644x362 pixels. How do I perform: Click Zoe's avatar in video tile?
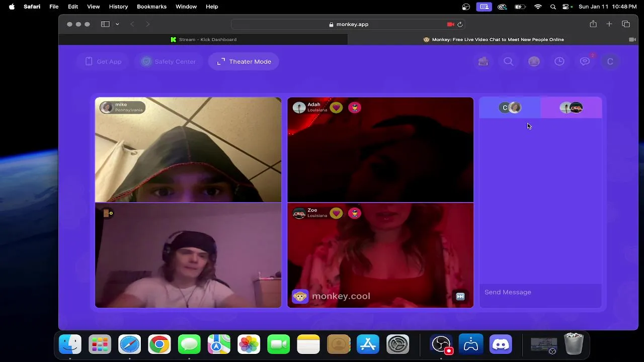299,213
